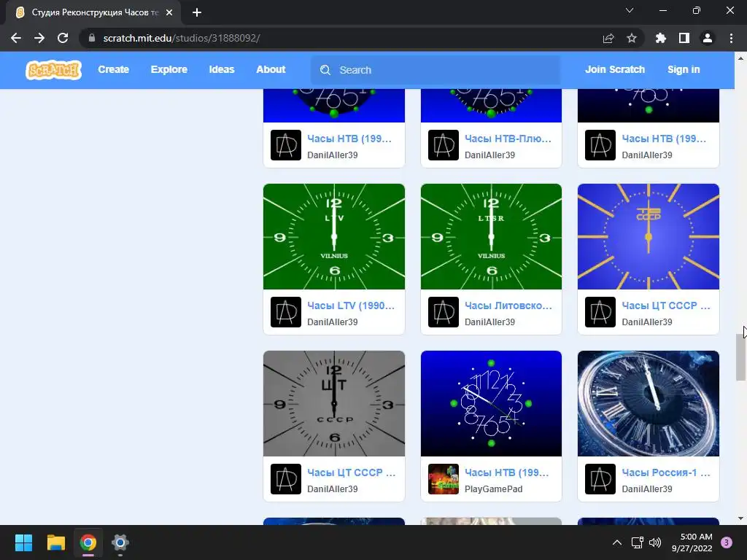747x560 pixels.
Task: Bookmark this tab with star
Action: click(x=632, y=38)
